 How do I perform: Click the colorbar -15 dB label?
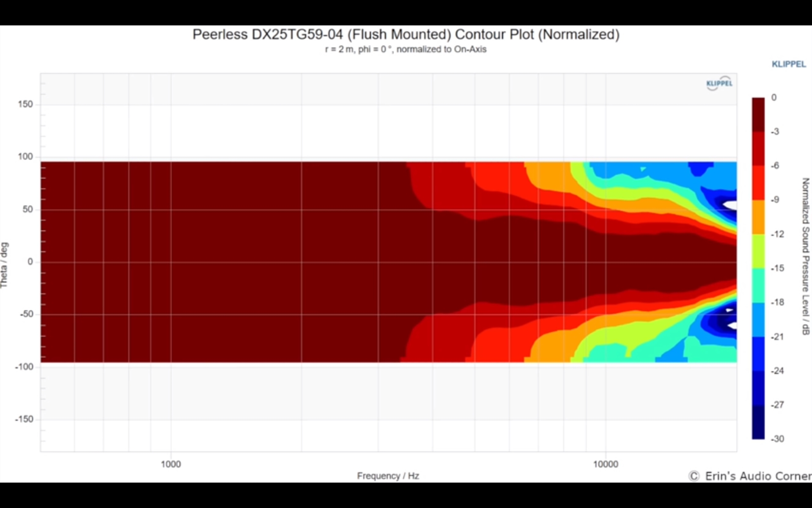tap(777, 268)
